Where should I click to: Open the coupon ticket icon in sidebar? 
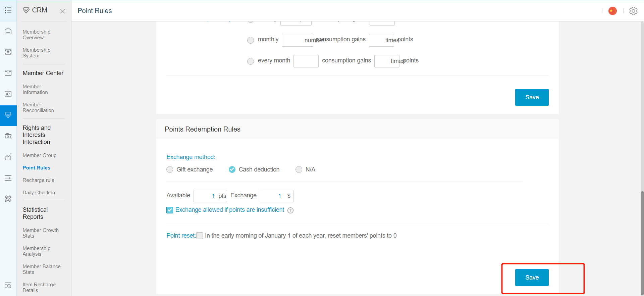pos(8,136)
